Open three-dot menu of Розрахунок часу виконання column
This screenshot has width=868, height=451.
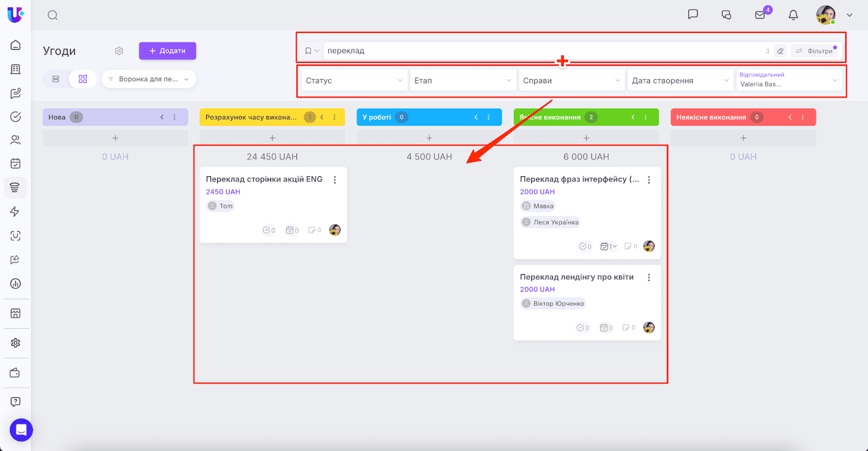pos(335,117)
